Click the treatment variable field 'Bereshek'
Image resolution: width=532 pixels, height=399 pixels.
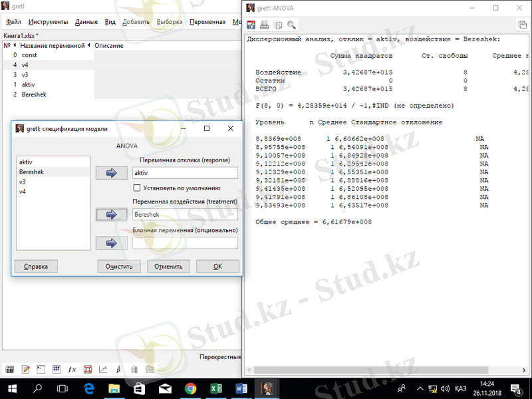185,214
